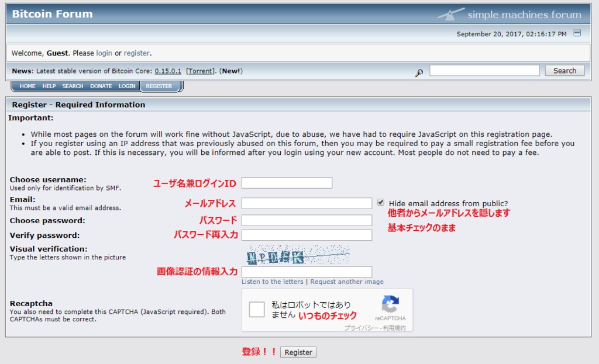Open the HOME menu tab
Viewport: 599px width, 364px height.
27,86
